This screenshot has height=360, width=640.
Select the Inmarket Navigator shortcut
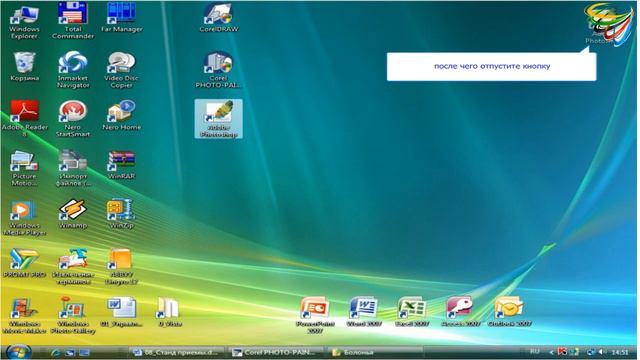(73, 70)
